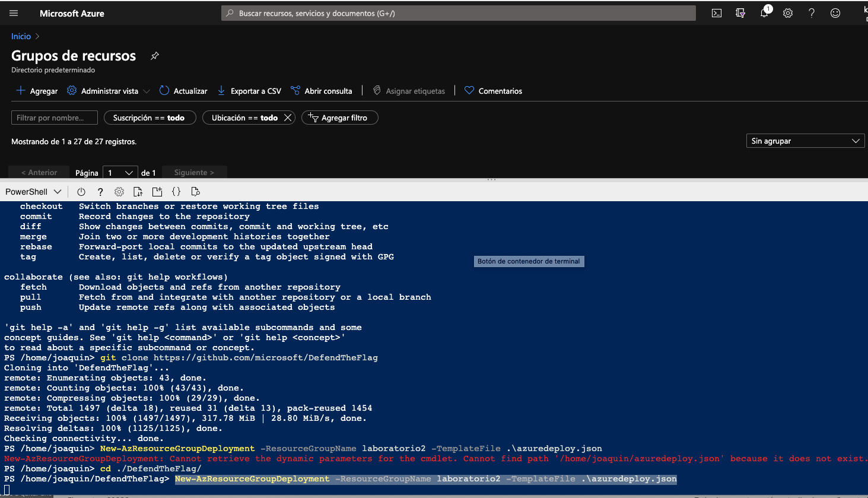The width and height of the screenshot is (868, 498).
Task: Go to Inicio breadcrumb link
Action: tap(21, 36)
